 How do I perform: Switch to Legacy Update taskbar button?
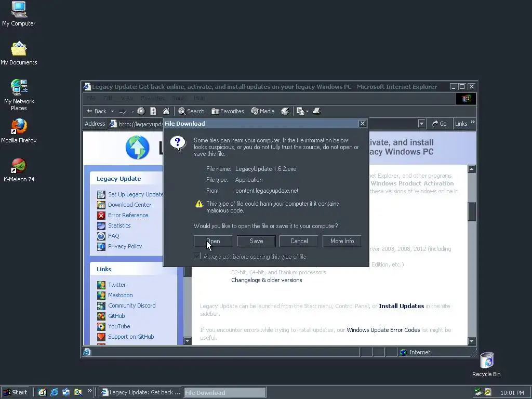pyautogui.click(x=141, y=393)
